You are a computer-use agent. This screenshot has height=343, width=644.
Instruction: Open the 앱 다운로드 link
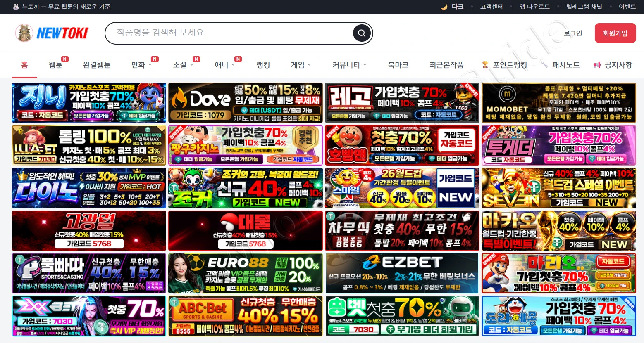[534, 7]
